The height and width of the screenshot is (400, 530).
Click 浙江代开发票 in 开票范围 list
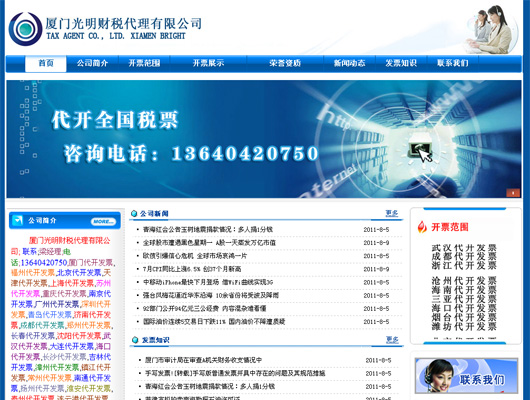pyautogui.click(x=464, y=265)
